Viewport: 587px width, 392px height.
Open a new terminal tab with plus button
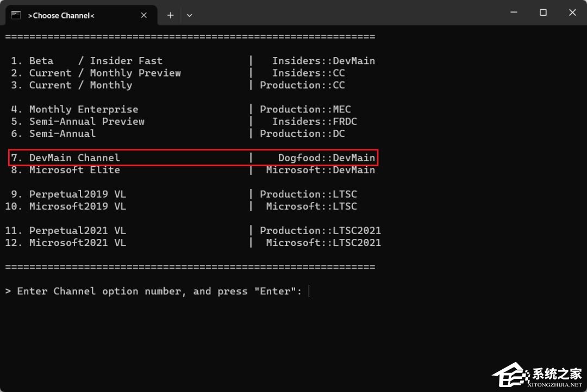coord(170,15)
